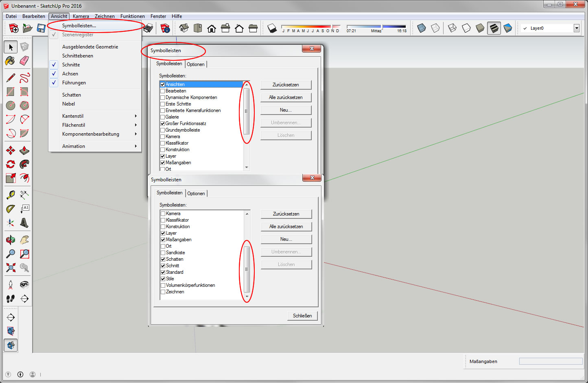Select the Paint Bucket tool
588x383 pixels.
click(x=11, y=61)
